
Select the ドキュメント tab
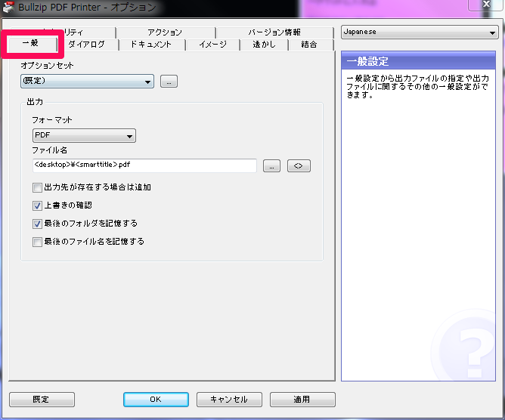click(x=151, y=45)
